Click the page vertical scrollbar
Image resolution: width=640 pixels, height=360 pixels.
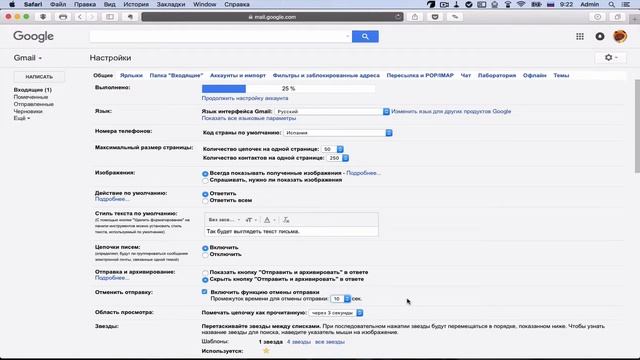pyautogui.click(x=637, y=127)
